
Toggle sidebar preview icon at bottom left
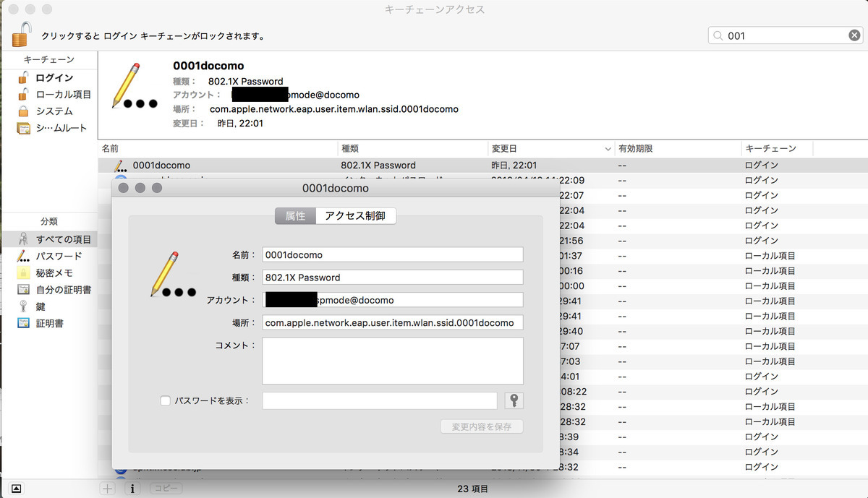pyautogui.click(x=16, y=489)
